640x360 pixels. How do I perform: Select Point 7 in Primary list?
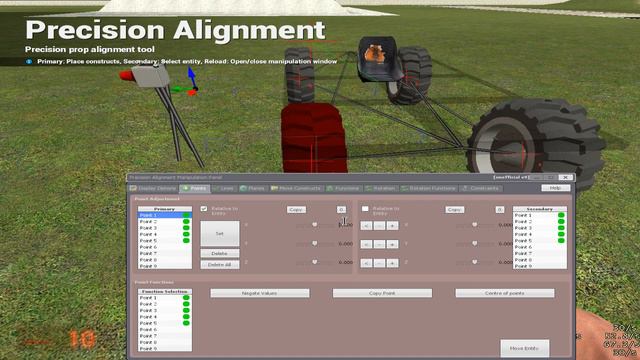point(165,253)
